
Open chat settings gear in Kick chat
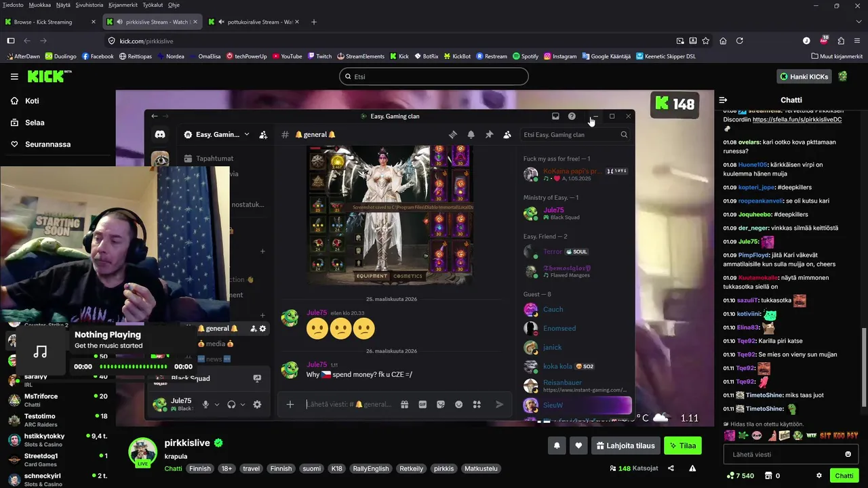tap(819, 476)
